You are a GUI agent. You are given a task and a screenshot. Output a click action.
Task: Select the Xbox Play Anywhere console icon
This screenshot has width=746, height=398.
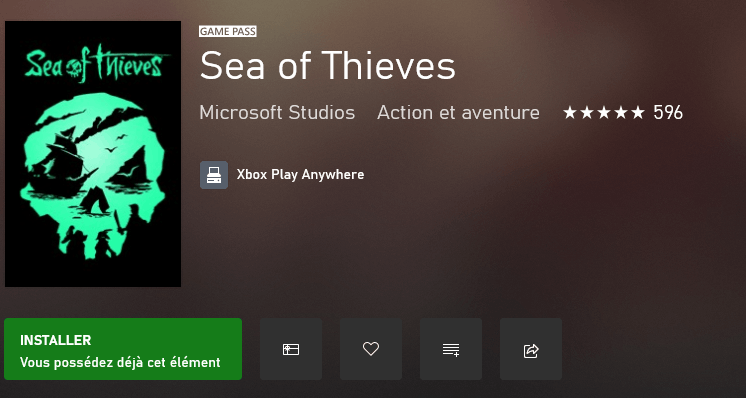pos(214,175)
